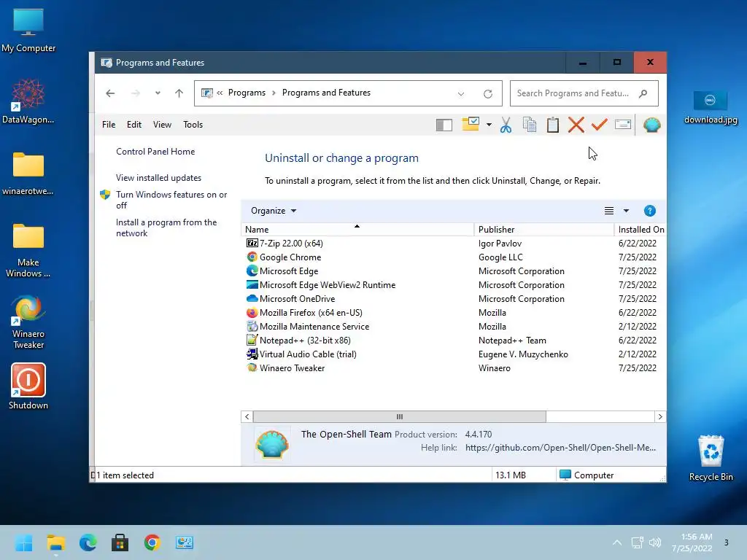Open Microsoft Store from taskbar
Image resolution: width=747 pixels, height=560 pixels.
120,542
